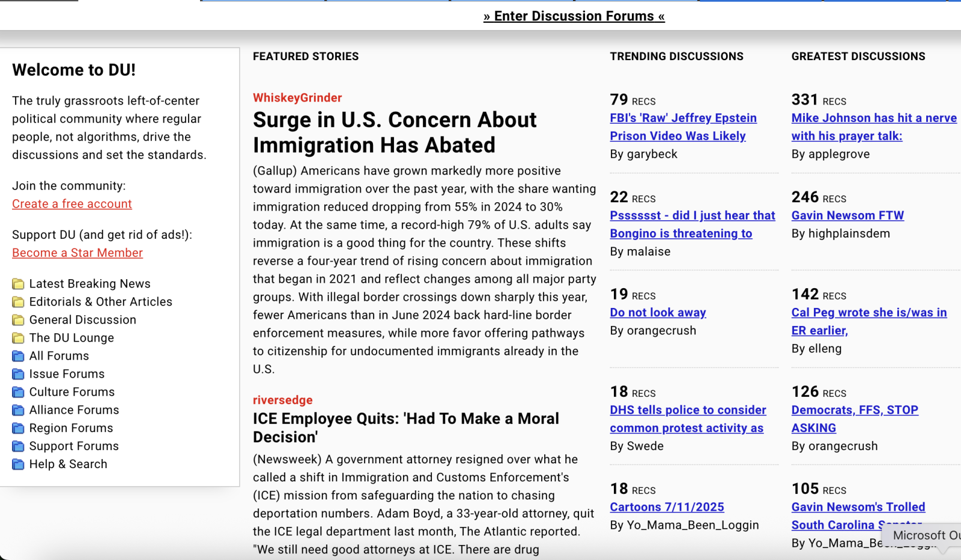
Task: Click the Editorials & Other Articles folder icon
Action: [x=19, y=302]
